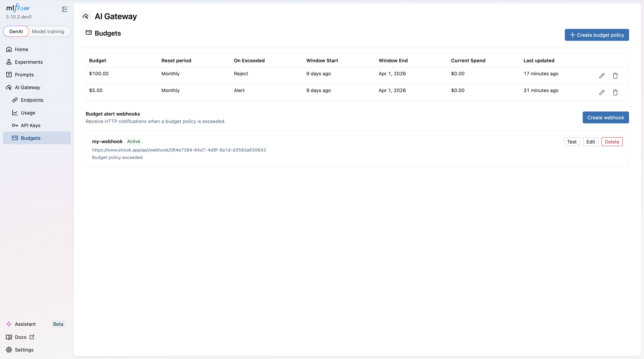
Task: Edit the $100.00 budget with the pencil icon
Action: [602, 76]
